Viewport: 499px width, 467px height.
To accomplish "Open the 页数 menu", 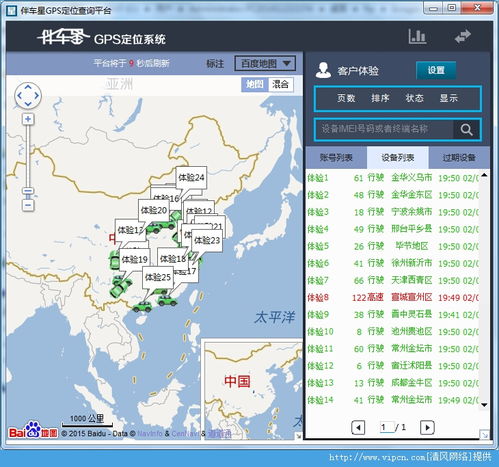I will coord(346,98).
